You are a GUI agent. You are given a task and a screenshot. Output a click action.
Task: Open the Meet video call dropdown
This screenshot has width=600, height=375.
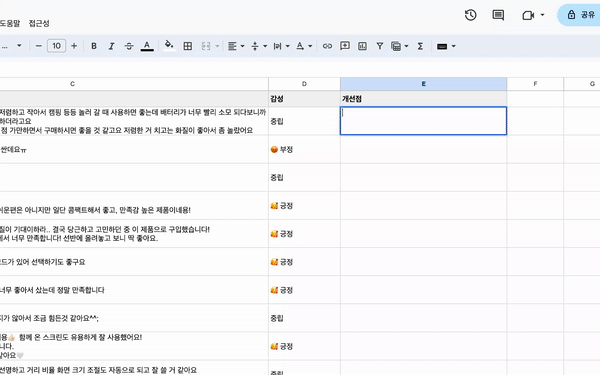tap(542, 15)
